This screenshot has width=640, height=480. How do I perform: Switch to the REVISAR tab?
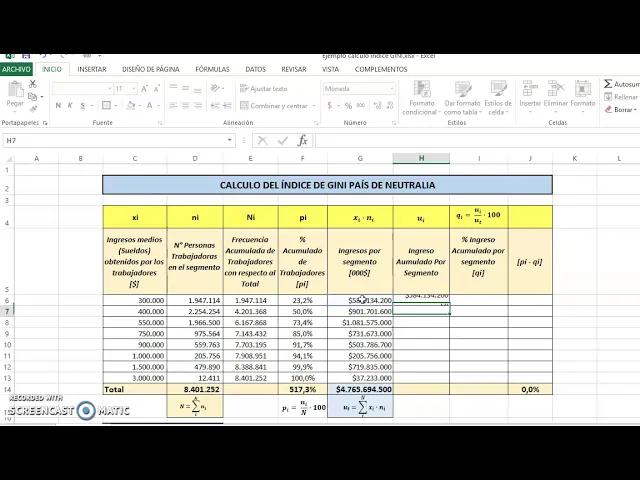[x=294, y=69]
